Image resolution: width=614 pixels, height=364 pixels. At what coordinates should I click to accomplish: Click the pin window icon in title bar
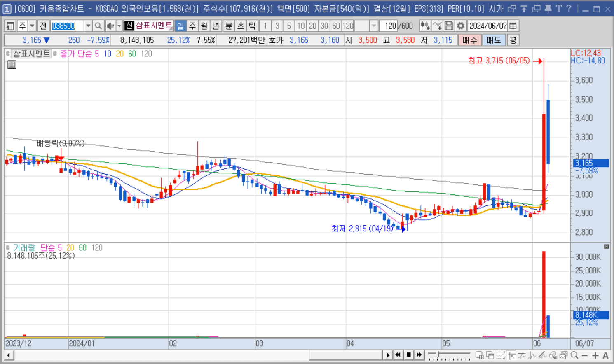[x=548, y=8]
